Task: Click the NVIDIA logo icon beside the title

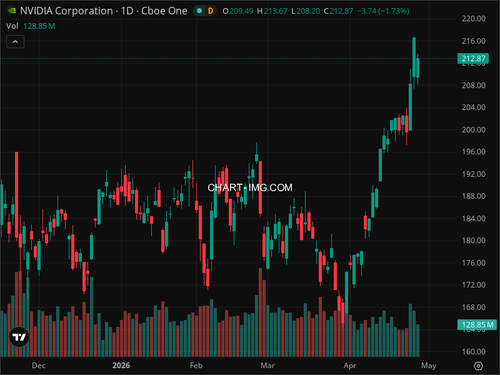Action: [x=11, y=11]
